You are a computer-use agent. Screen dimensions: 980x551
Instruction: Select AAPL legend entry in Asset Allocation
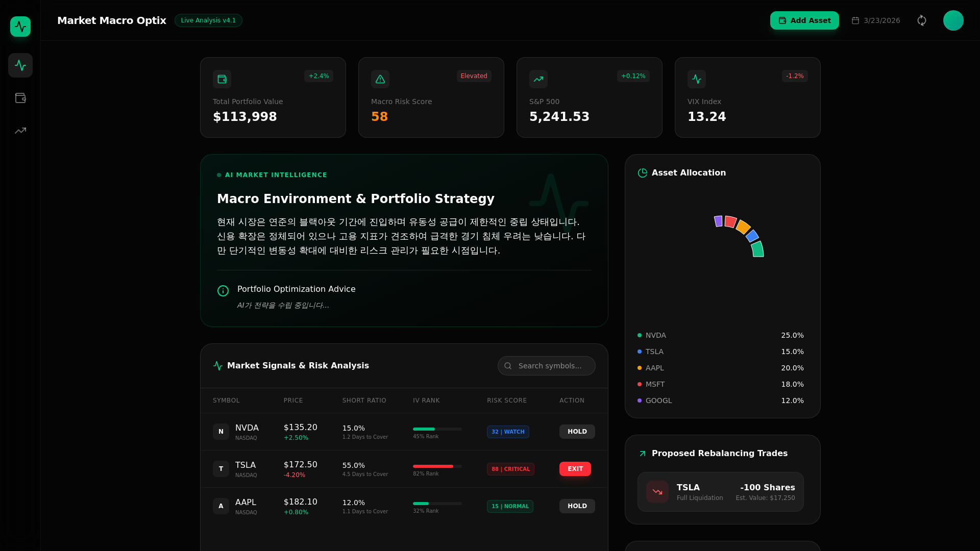click(x=721, y=368)
